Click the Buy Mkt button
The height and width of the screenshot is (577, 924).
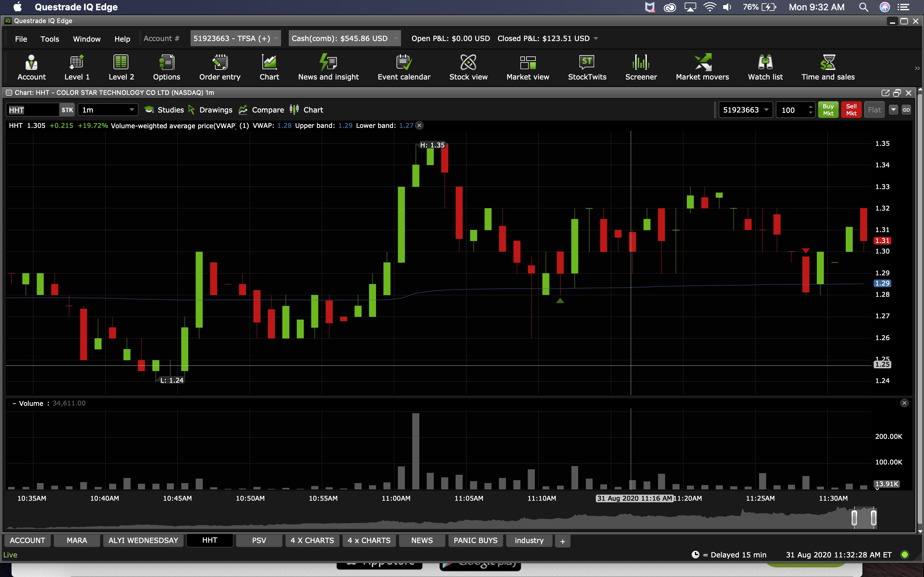click(828, 110)
